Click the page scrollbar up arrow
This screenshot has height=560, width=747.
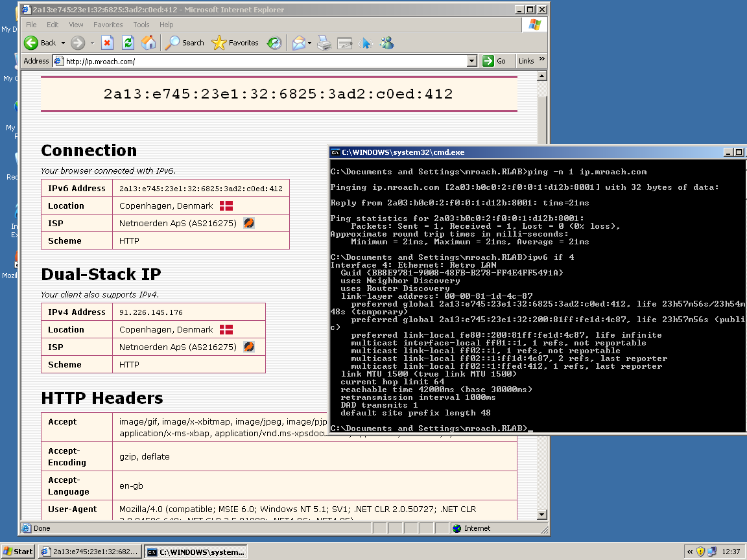(x=541, y=76)
